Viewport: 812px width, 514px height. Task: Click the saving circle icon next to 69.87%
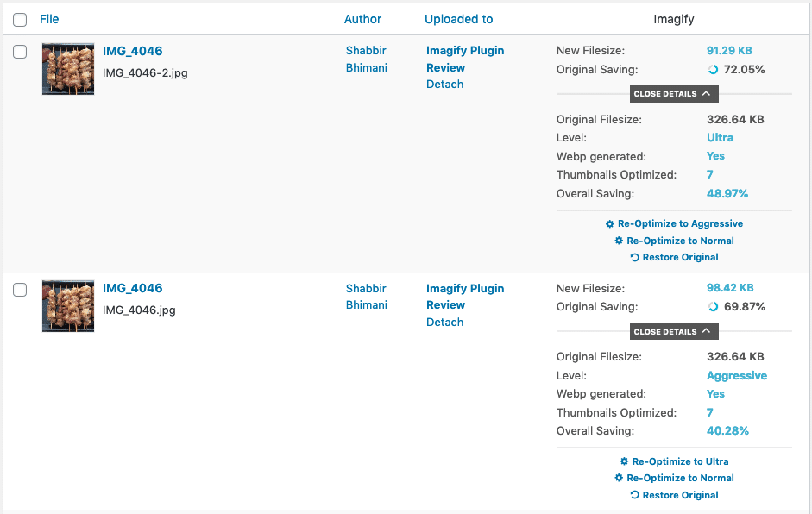click(713, 306)
